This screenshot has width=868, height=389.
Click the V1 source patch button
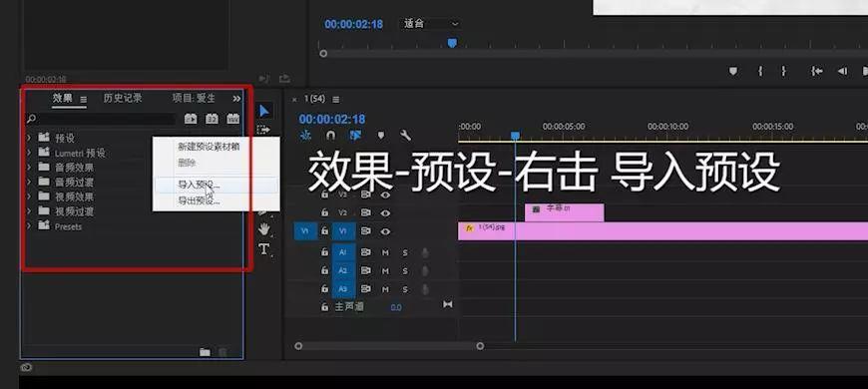coord(305,231)
